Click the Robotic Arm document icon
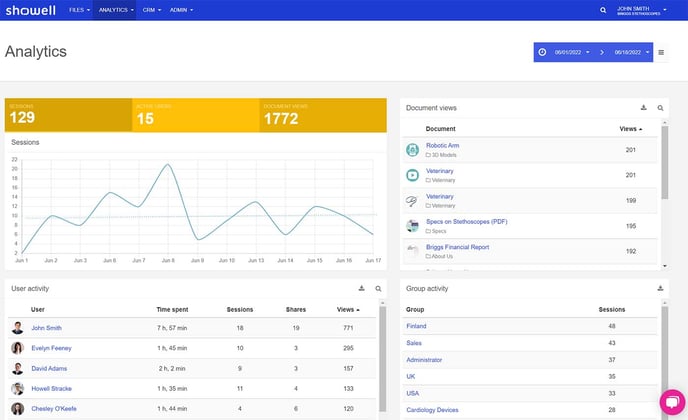 pyautogui.click(x=412, y=150)
